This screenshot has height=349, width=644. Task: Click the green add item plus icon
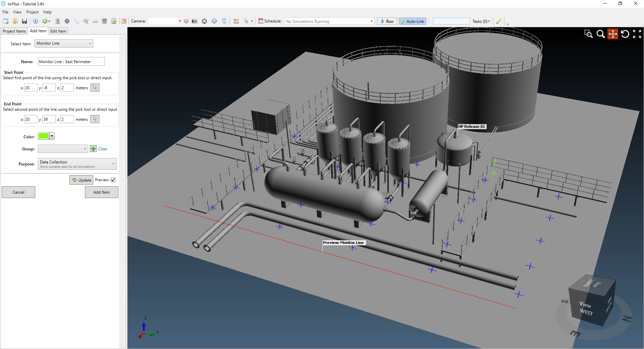[x=45, y=21]
